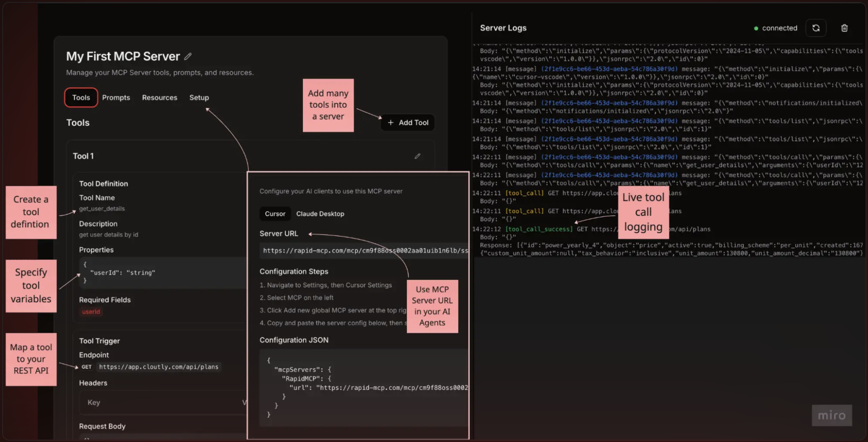The height and width of the screenshot is (442, 868).
Task: Click the Request Body label
Action: coord(102,426)
